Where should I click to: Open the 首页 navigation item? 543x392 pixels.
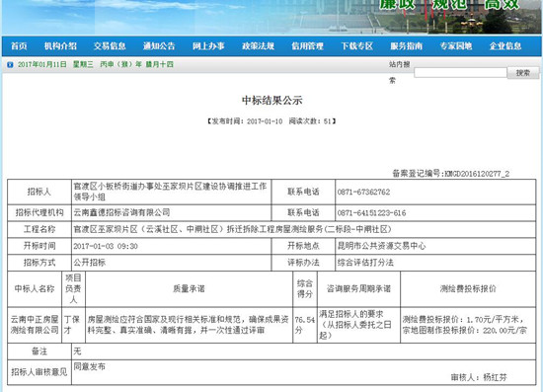(19, 46)
